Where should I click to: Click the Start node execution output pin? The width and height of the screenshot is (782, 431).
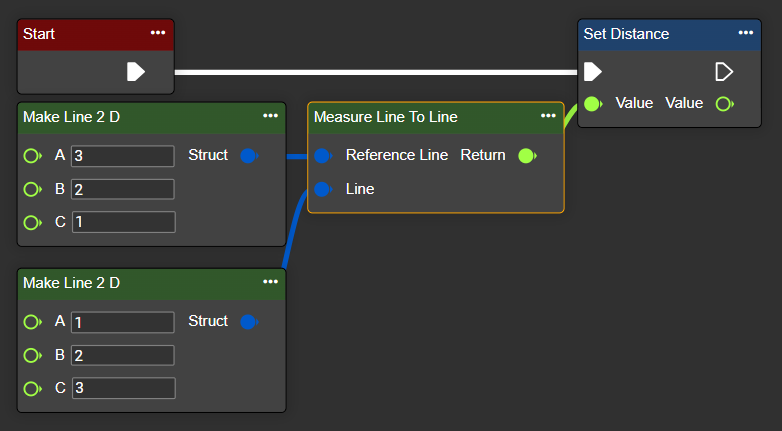click(136, 71)
